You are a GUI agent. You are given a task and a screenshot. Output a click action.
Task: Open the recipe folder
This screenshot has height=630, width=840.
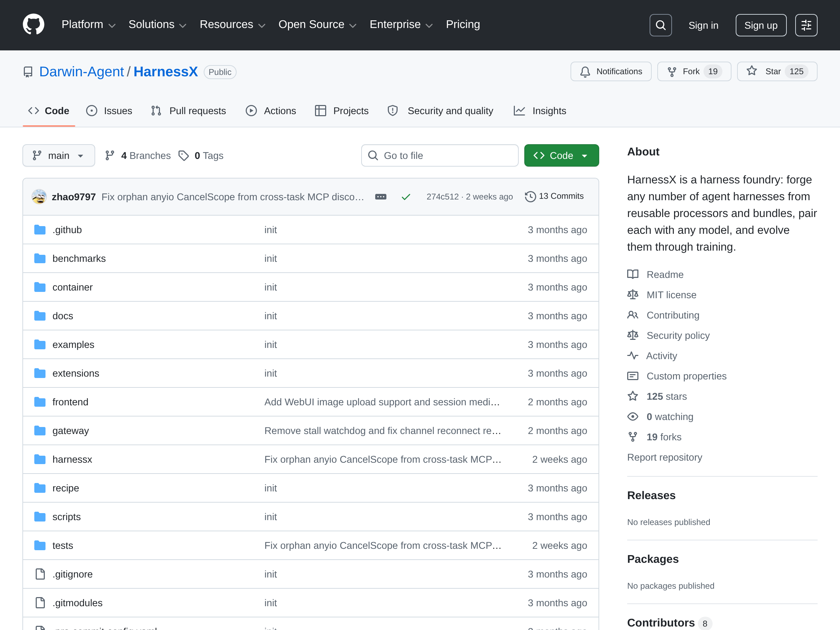pos(66,488)
